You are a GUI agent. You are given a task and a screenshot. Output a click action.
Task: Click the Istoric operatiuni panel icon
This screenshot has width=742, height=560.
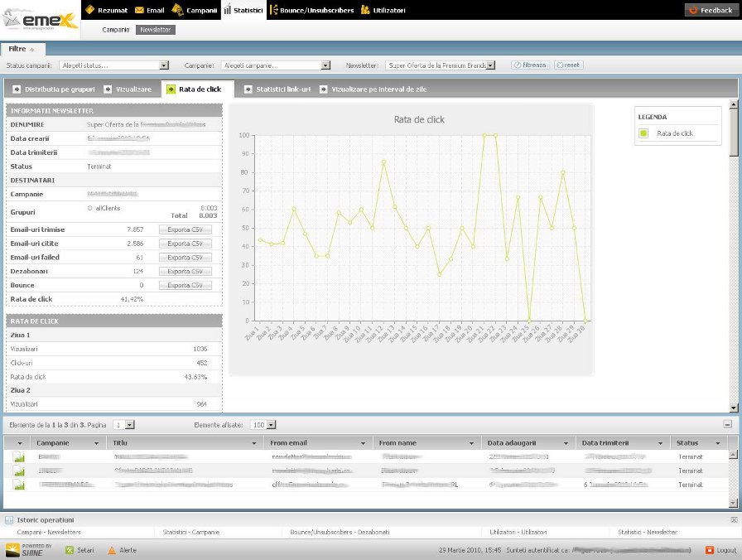[9, 519]
